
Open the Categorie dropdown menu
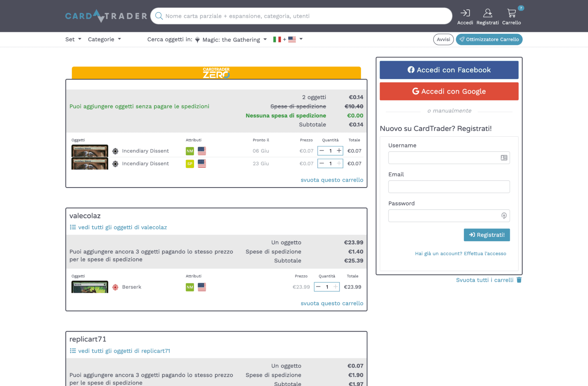104,39
